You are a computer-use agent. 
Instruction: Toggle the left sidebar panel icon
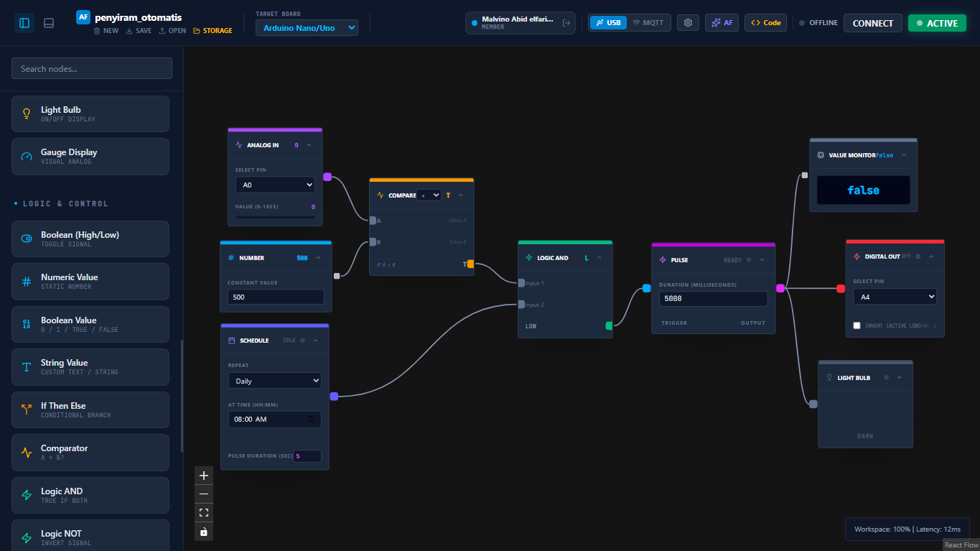point(24,23)
